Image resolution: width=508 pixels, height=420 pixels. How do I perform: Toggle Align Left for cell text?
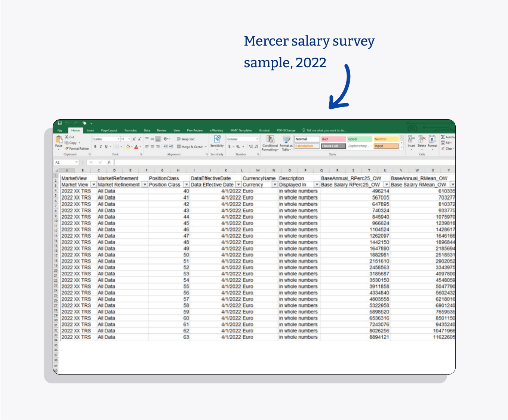tap(147, 147)
